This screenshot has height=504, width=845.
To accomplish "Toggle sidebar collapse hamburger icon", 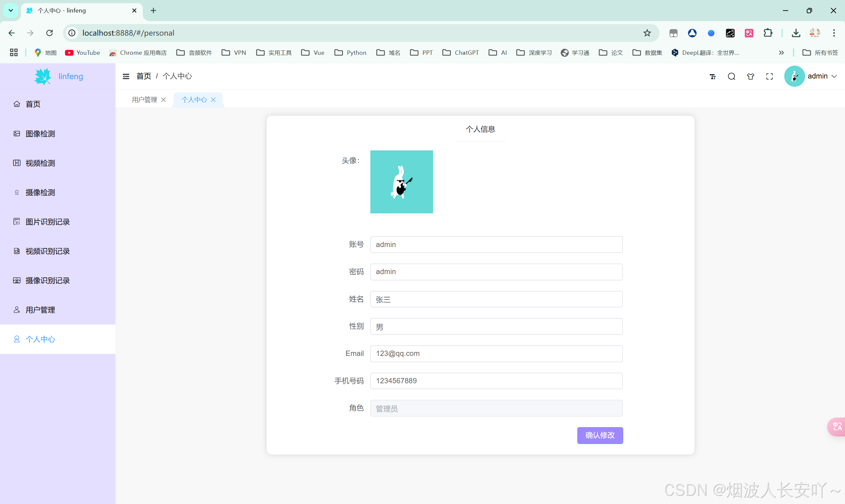I will 126,77.
